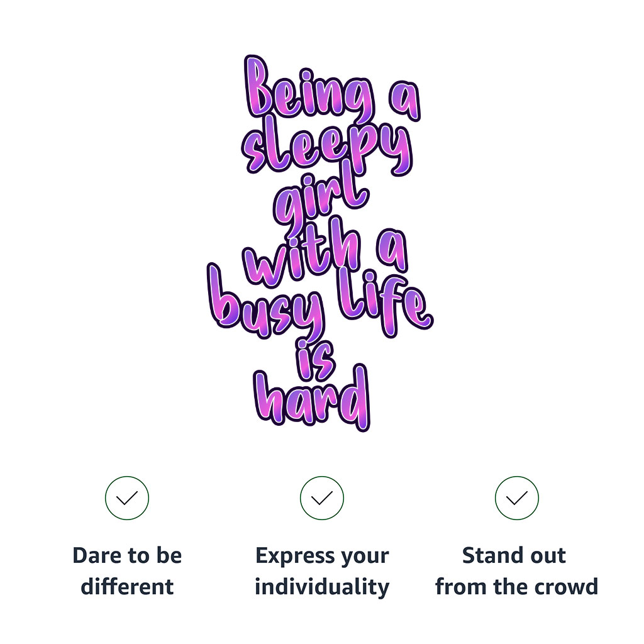Screen dimensions: 644x644
Task: Select the "Stand out" text line
Action: [514, 556]
